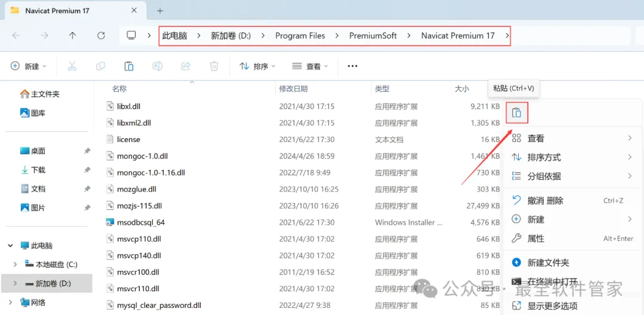The height and width of the screenshot is (315, 644).
Task: Open 查看 submenu in context menu
Action: click(x=571, y=138)
